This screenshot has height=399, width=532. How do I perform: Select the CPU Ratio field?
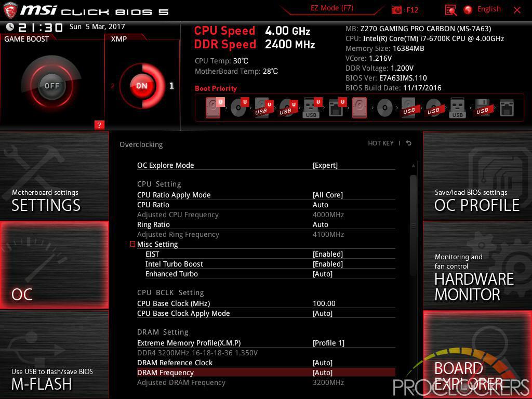pyautogui.click(x=266, y=205)
